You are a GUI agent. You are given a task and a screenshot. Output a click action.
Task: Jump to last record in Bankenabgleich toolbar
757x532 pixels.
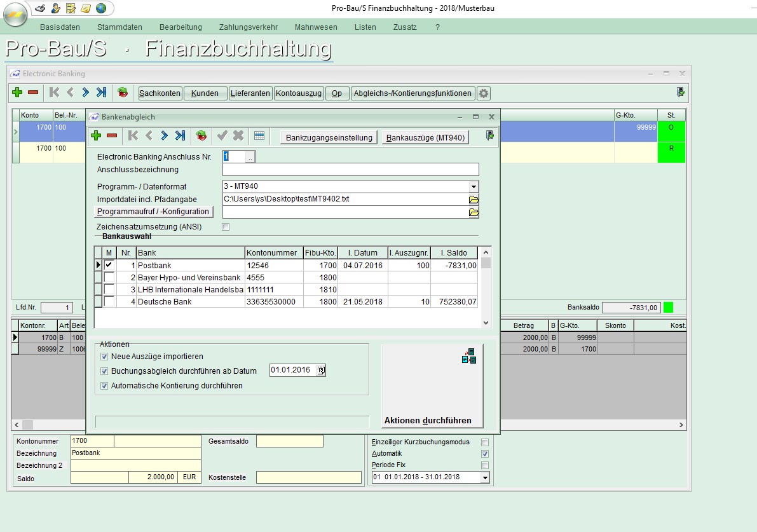click(181, 135)
